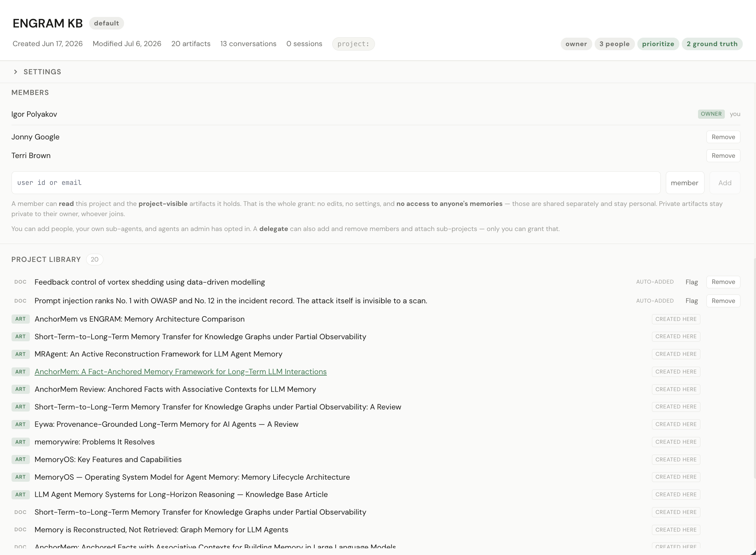Click the user id or email field
Viewport: 756px width, 555px height.
point(336,183)
